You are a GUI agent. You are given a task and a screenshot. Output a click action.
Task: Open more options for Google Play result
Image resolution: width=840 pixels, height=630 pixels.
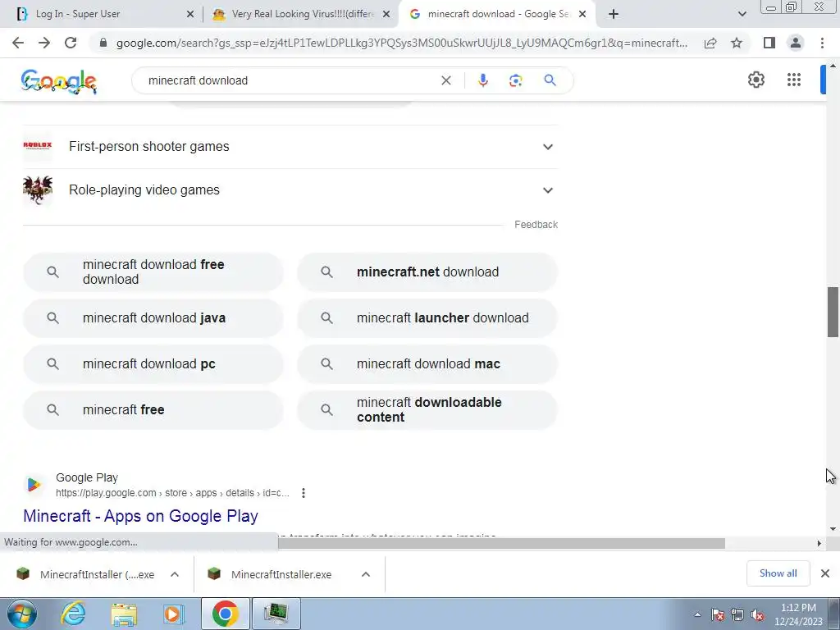pos(304,493)
